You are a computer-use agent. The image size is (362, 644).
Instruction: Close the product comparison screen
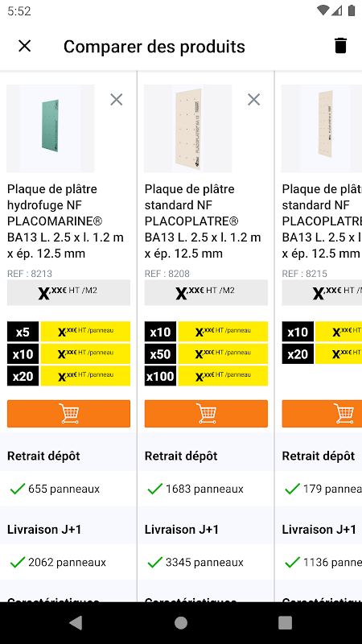point(25,46)
